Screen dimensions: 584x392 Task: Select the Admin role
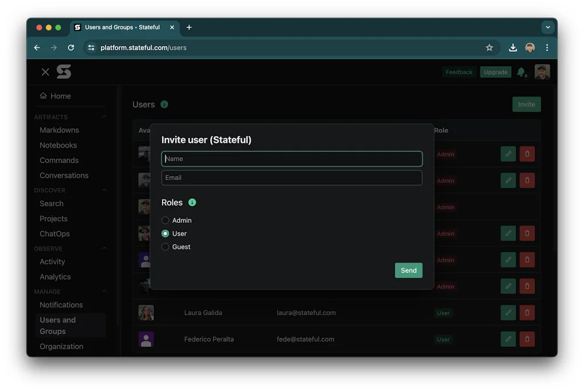pyautogui.click(x=165, y=220)
